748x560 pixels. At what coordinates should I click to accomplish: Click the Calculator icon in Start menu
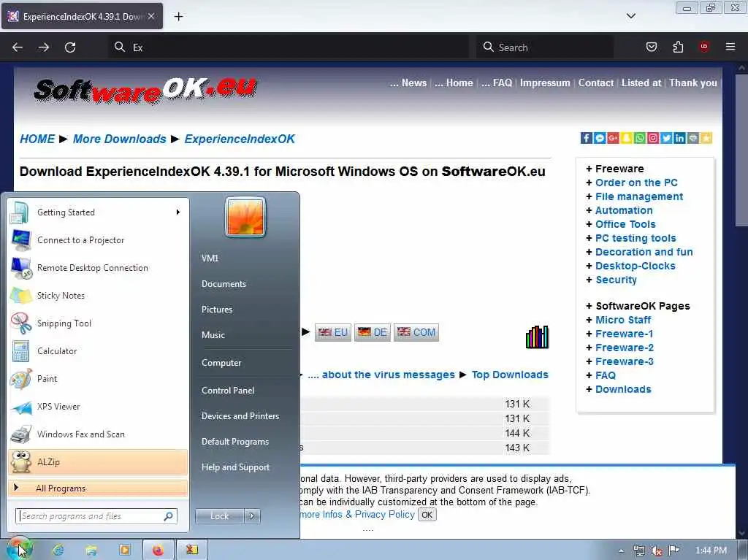(x=21, y=351)
